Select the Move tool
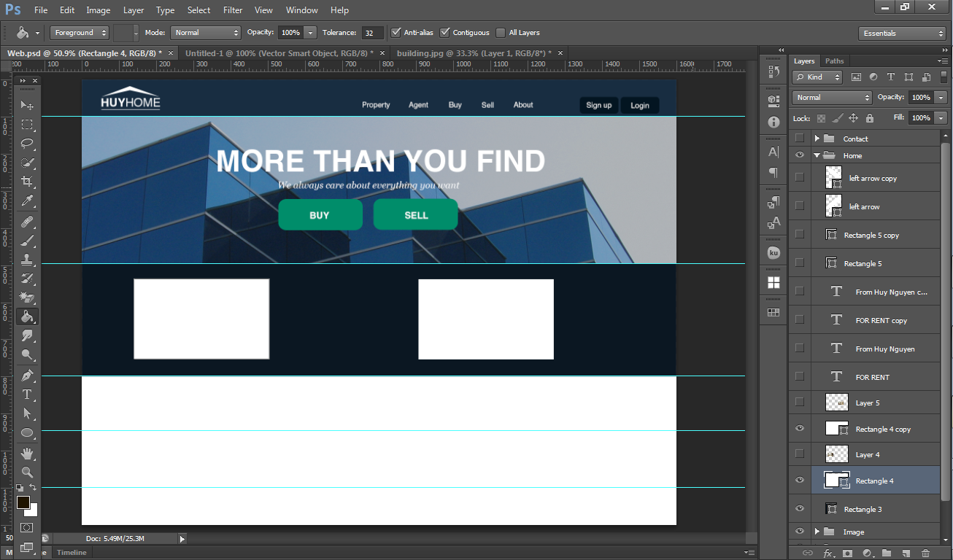Image resolution: width=953 pixels, height=560 pixels. pyautogui.click(x=27, y=105)
